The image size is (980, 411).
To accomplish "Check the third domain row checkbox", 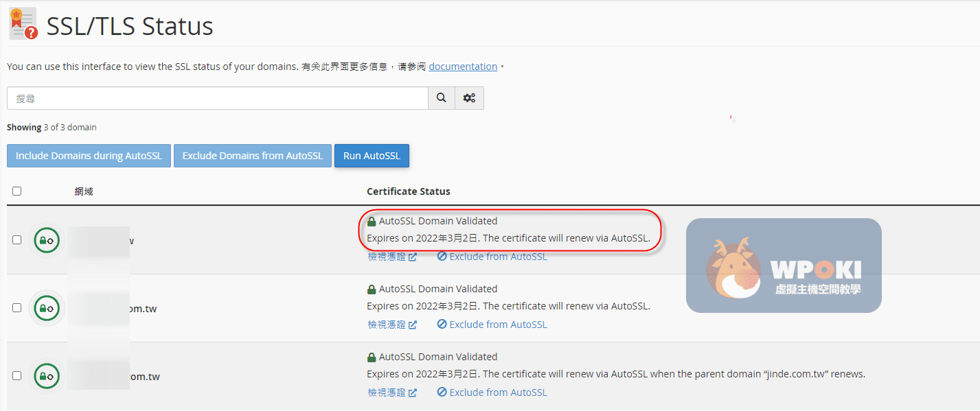I will 17,376.
